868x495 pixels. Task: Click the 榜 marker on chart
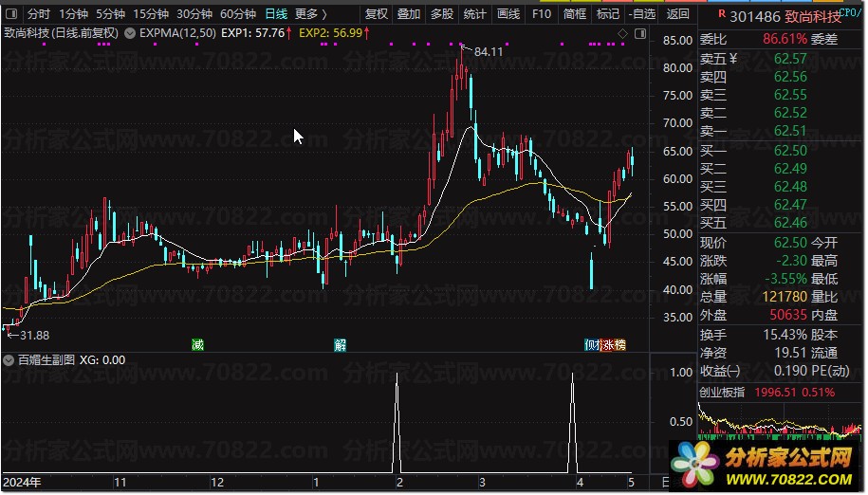pos(619,345)
